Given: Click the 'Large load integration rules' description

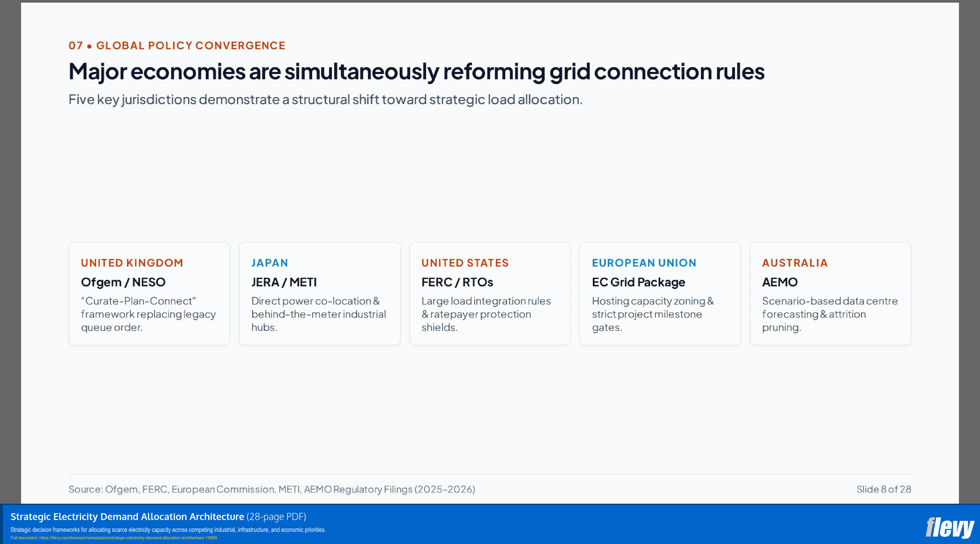Looking at the screenshot, I should point(486,314).
